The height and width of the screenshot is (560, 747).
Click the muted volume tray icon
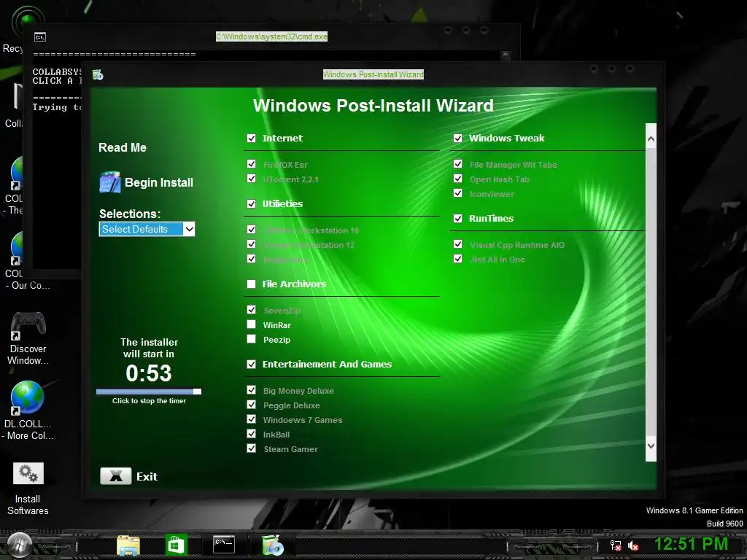pyautogui.click(x=633, y=545)
